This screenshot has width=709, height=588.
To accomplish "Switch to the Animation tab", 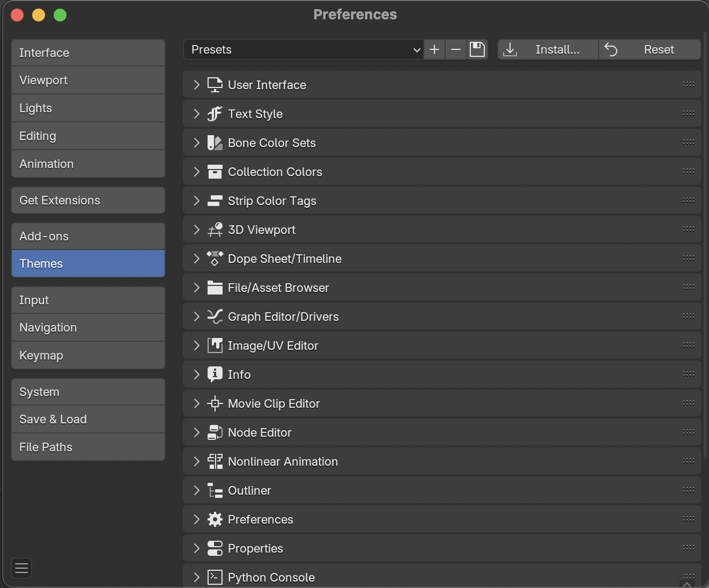I will (x=88, y=164).
